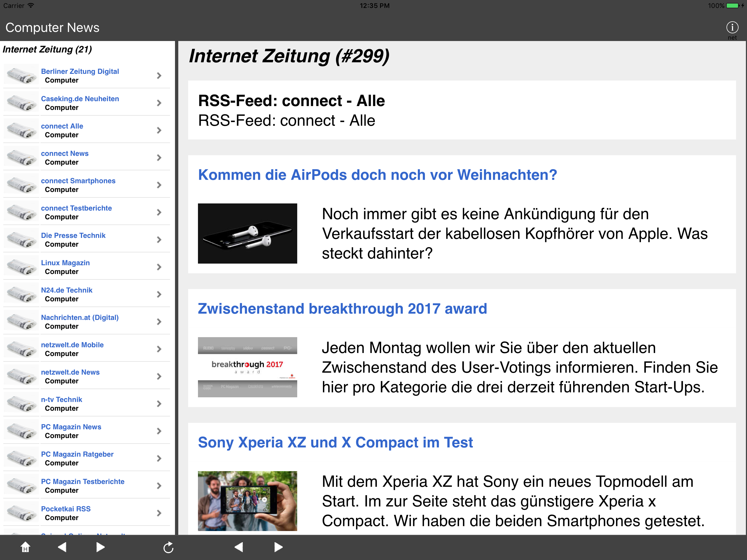Image resolution: width=747 pixels, height=560 pixels.
Task: Tap the article pane next-page arrow
Action: (278, 547)
